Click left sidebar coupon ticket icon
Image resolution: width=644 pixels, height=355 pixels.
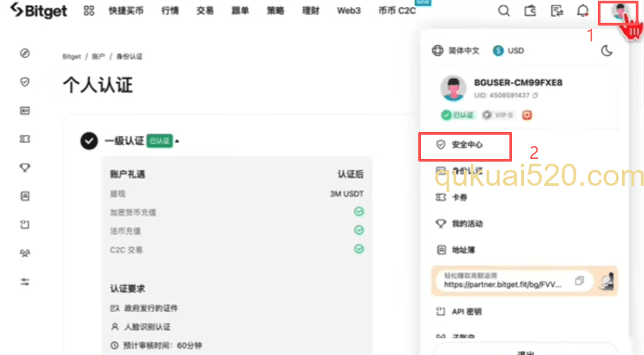coord(25,139)
